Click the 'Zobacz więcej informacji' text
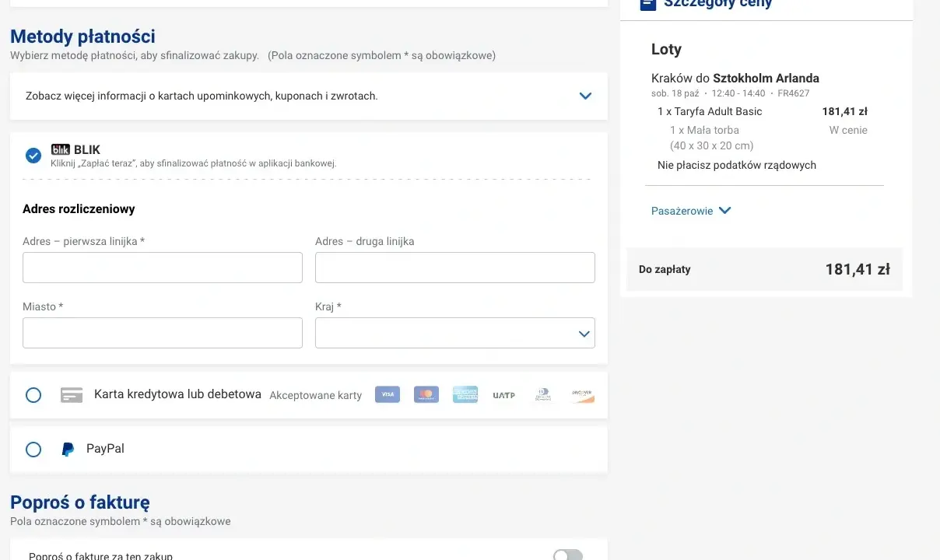This screenshot has height=560, width=940. [202, 96]
